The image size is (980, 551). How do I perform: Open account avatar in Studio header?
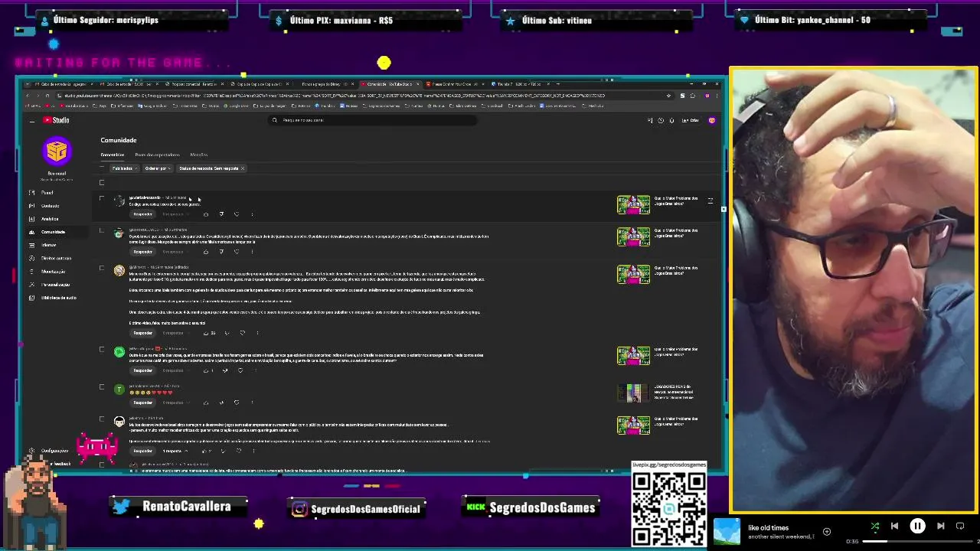[x=711, y=120]
